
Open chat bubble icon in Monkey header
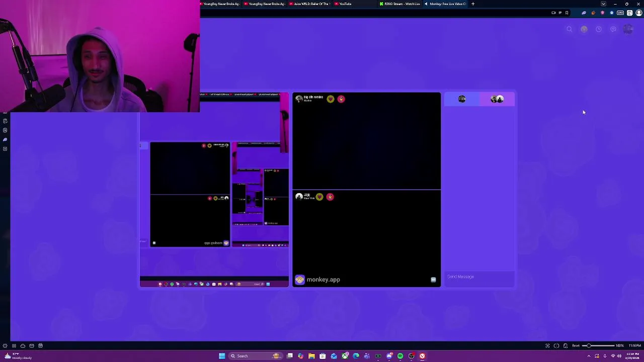(x=613, y=30)
